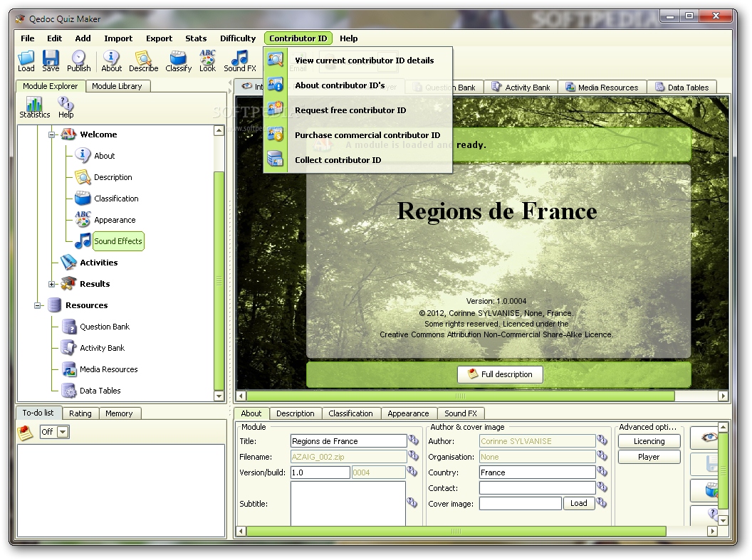
Task: Select the About info icon in tree
Action: coord(83,156)
